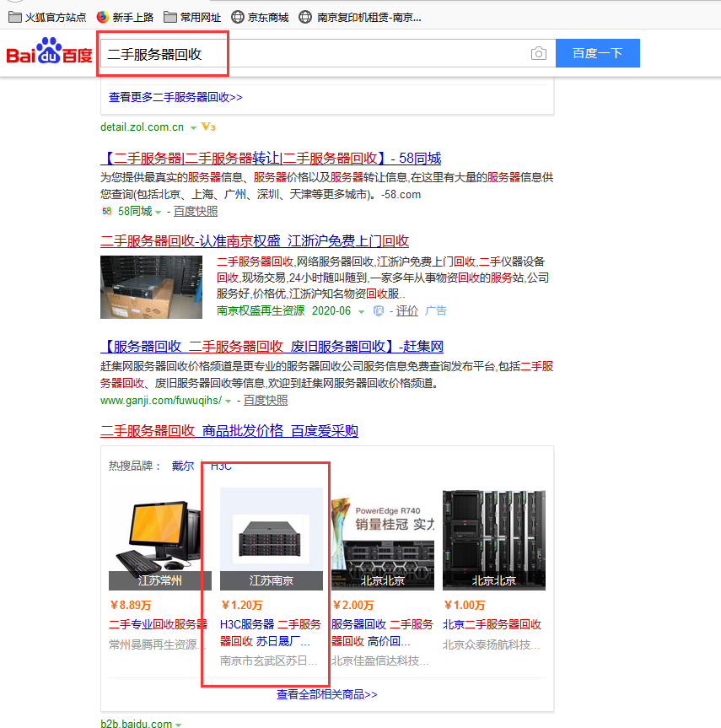Select 戴尔 hot brand filter
The height and width of the screenshot is (728, 721).
[183, 466]
